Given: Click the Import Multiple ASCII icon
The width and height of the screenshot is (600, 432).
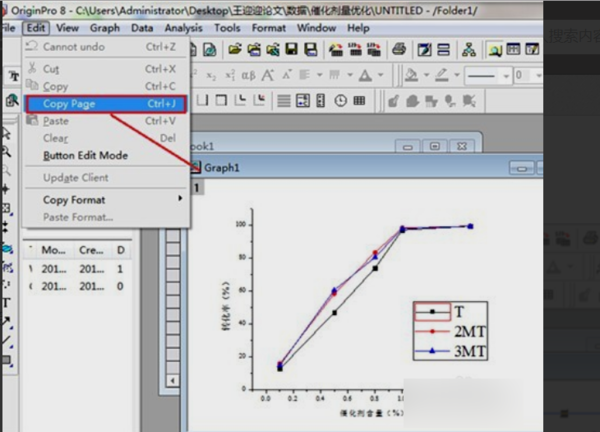Looking at the screenshot, I should point(374,49).
